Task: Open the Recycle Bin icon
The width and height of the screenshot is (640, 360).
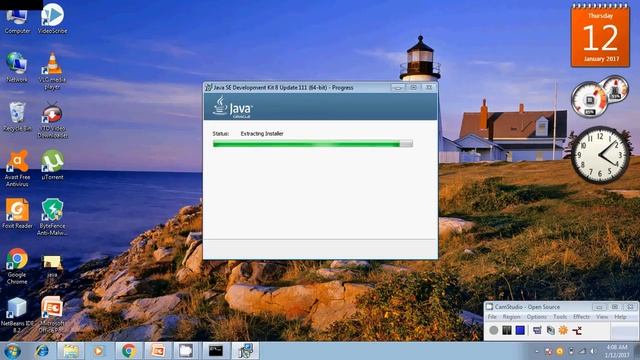Action: [x=17, y=117]
